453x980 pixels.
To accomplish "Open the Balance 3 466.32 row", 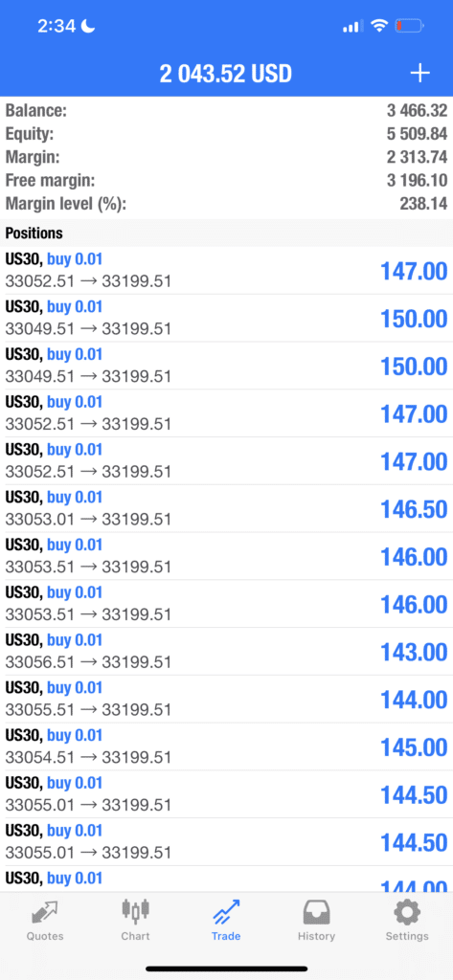I will [226, 111].
